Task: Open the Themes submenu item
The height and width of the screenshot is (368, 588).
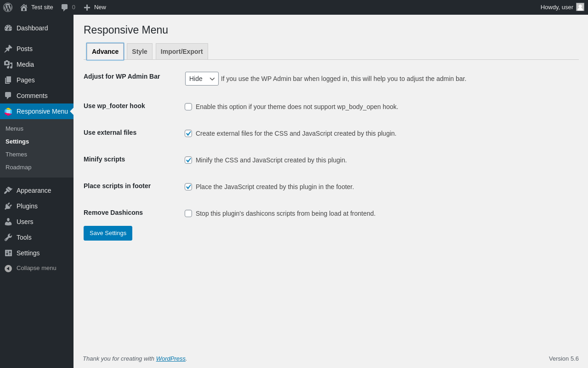Action: point(16,154)
